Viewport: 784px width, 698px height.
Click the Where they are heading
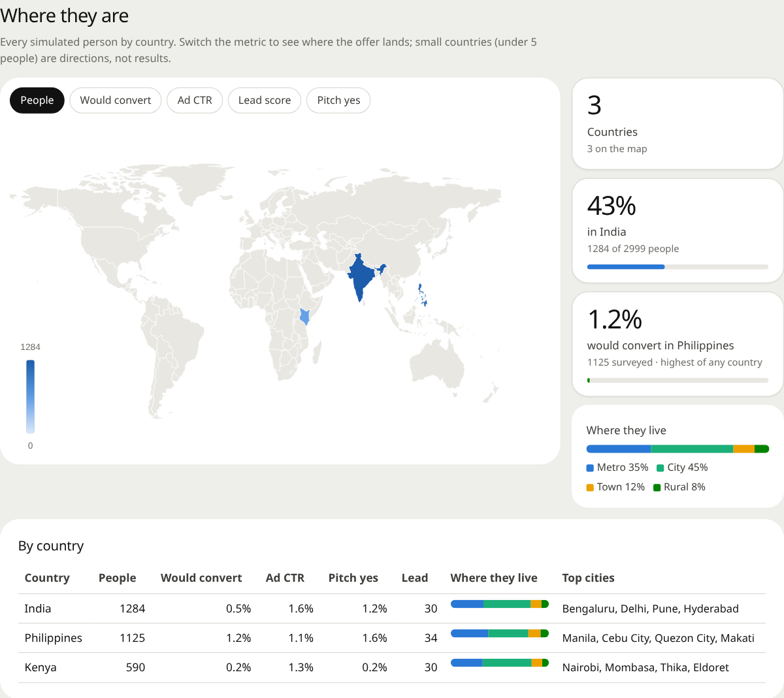65,16
